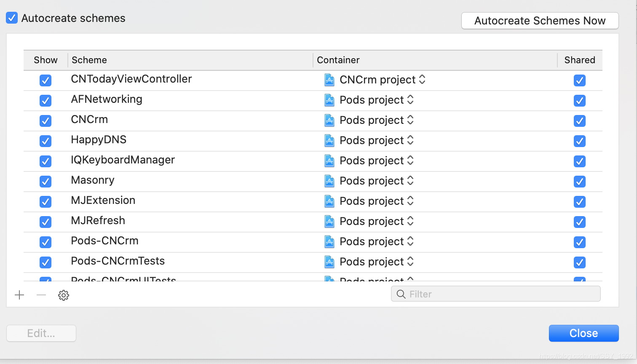
Task: Uncheck Show for CNTodayViewController scheme
Action: [45, 80]
